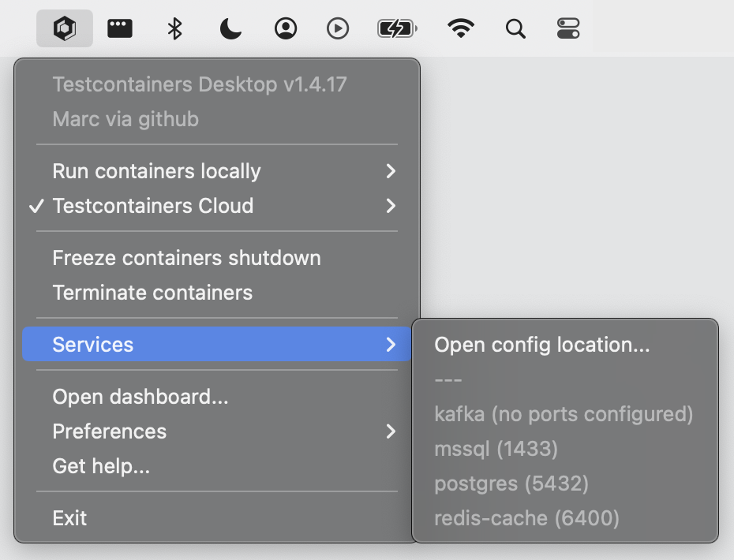The height and width of the screenshot is (560, 734).
Task: Open dashboard from the menu
Action: point(140,397)
